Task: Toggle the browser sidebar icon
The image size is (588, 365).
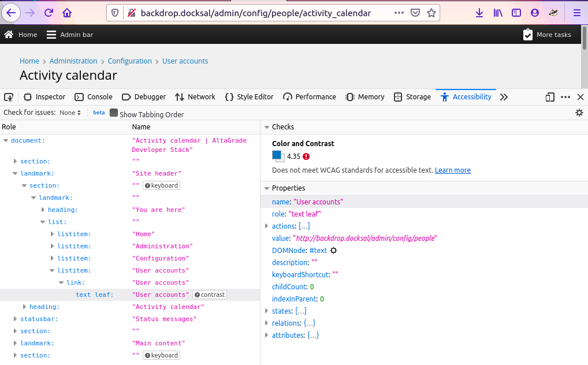Action: (x=516, y=13)
